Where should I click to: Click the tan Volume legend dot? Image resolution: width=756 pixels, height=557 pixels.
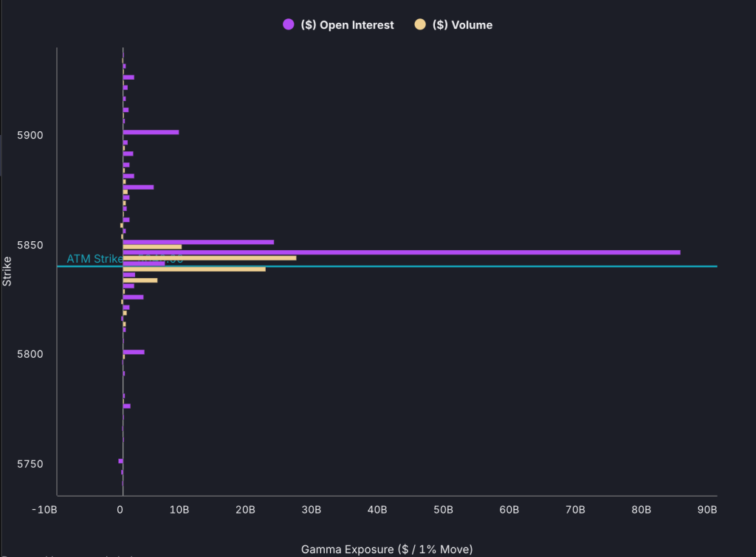[x=420, y=25]
